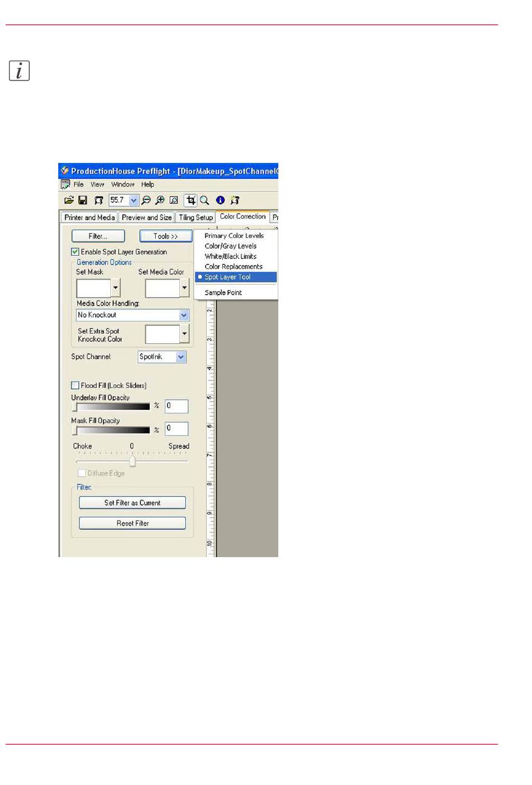Click the Set Mask color swatch
The width and height of the screenshot is (532, 785).
click(94, 288)
